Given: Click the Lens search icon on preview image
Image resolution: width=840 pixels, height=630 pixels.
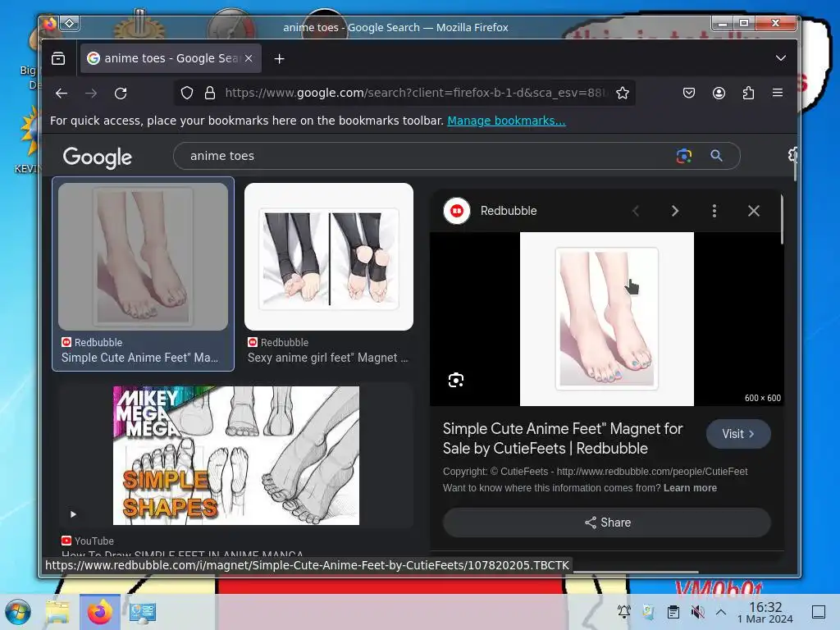Looking at the screenshot, I should (x=456, y=381).
